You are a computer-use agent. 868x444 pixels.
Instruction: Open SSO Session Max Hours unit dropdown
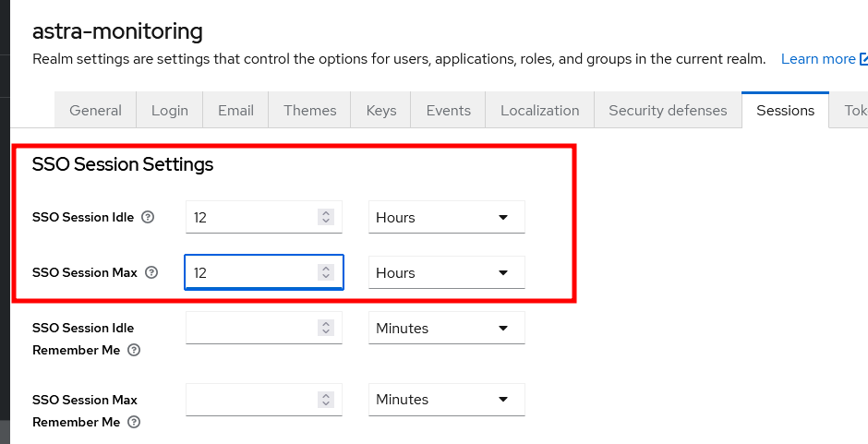[x=446, y=273]
